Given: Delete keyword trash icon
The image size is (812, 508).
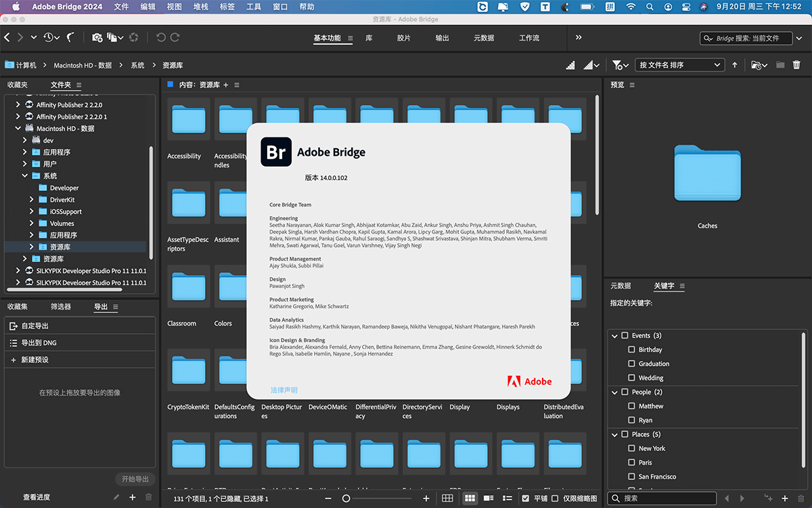Looking at the screenshot, I should (x=801, y=499).
